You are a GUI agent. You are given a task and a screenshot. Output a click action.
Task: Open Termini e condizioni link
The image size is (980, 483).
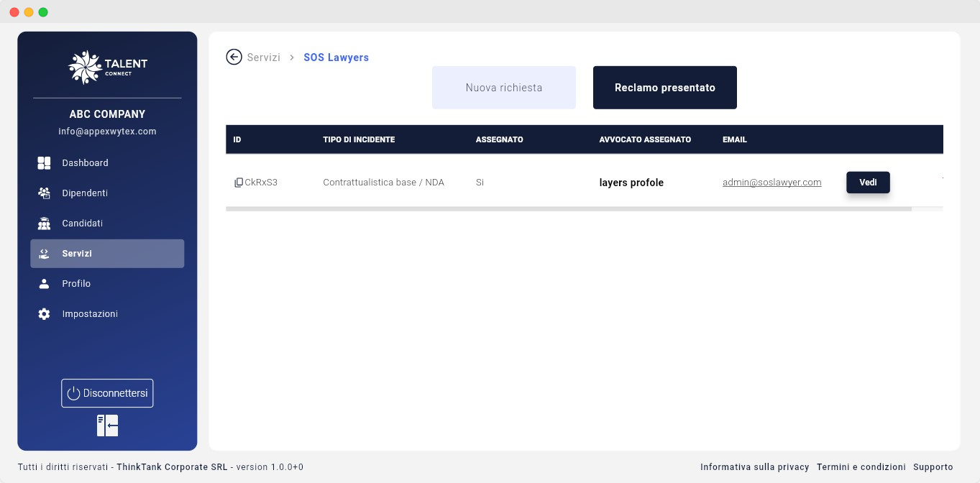point(861,467)
